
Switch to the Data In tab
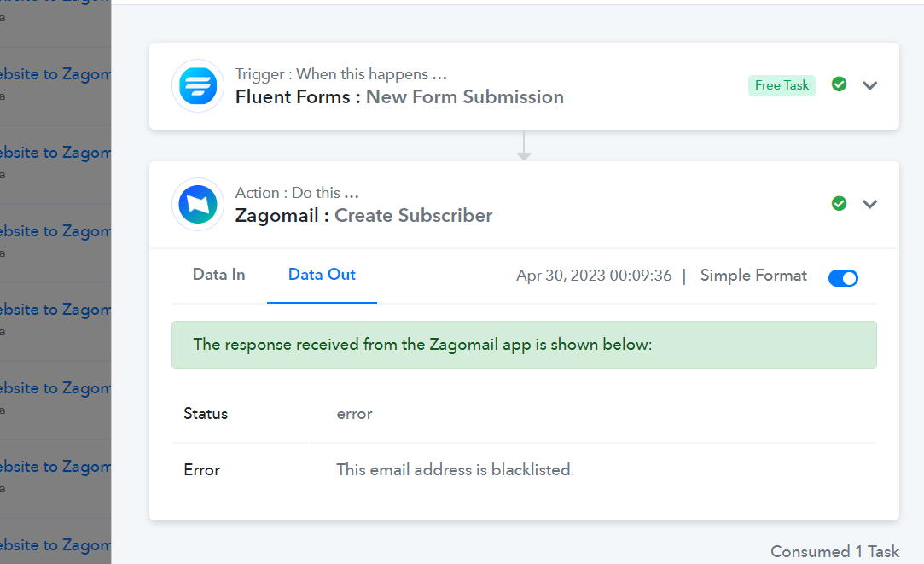tap(218, 275)
